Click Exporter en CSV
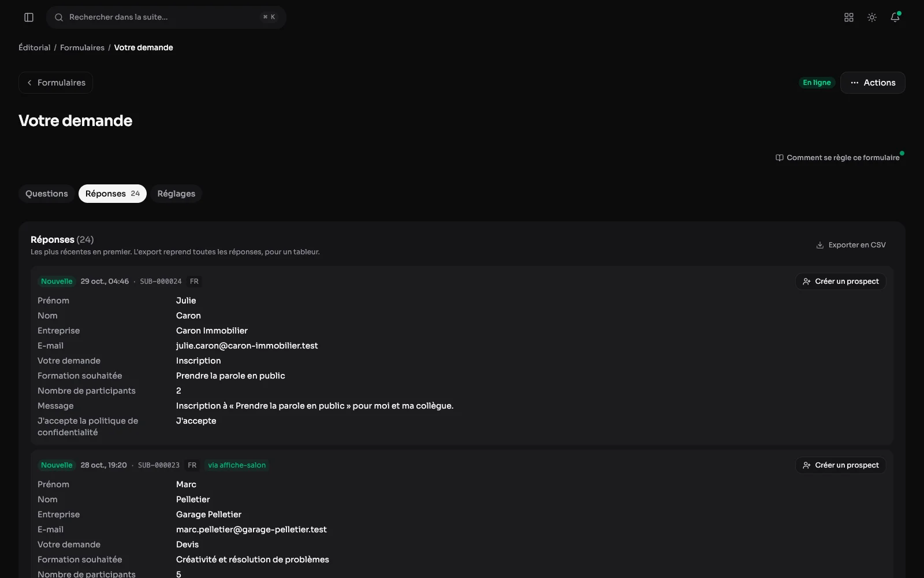The width and height of the screenshot is (924, 578). (x=851, y=245)
